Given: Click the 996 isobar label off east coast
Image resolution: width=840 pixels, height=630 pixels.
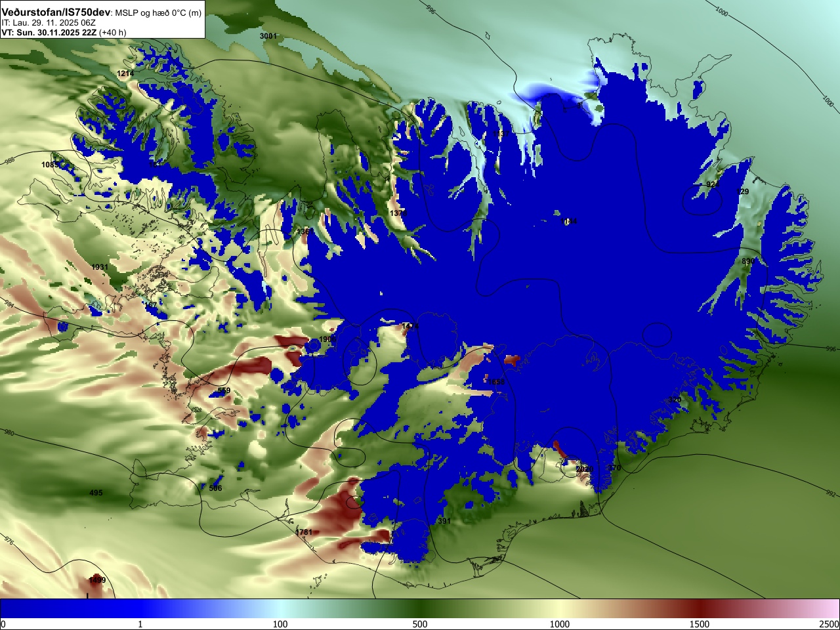Looking at the screenshot, I should 831,349.
